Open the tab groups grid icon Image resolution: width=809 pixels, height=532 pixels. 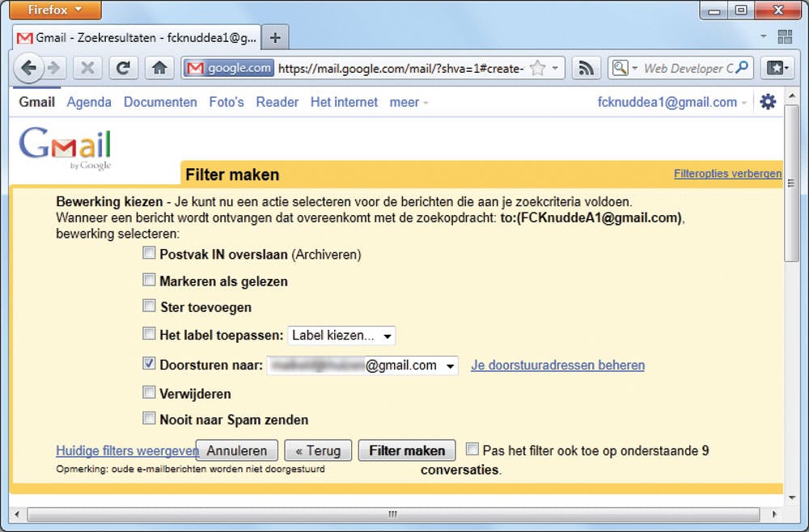click(785, 36)
